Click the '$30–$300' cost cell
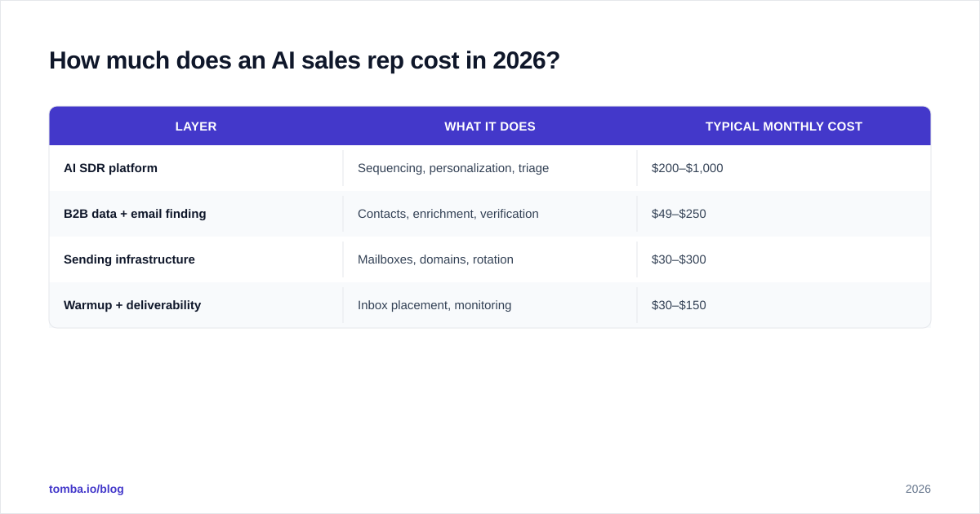 click(x=784, y=259)
